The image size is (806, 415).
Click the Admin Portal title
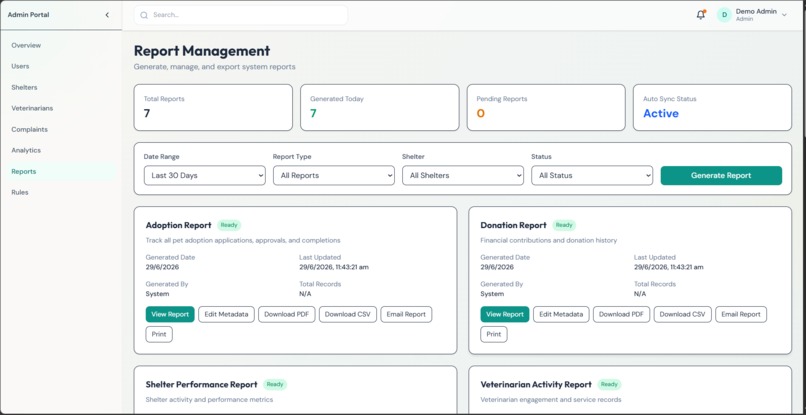coord(28,15)
